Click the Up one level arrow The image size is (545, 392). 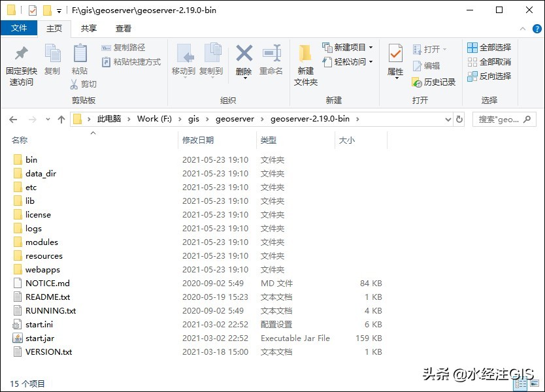[x=61, y=120]
